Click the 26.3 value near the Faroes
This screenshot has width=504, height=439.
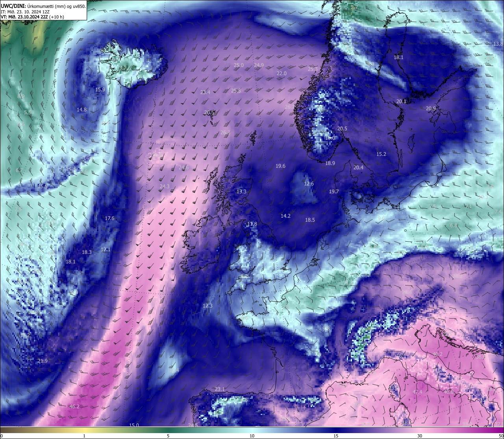(x=225, y=132)
